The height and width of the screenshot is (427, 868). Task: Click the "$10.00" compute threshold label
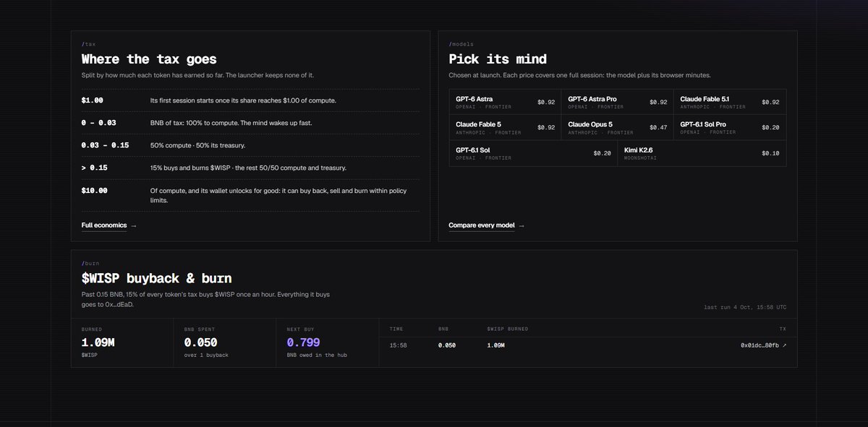click(x=95, y=191)
